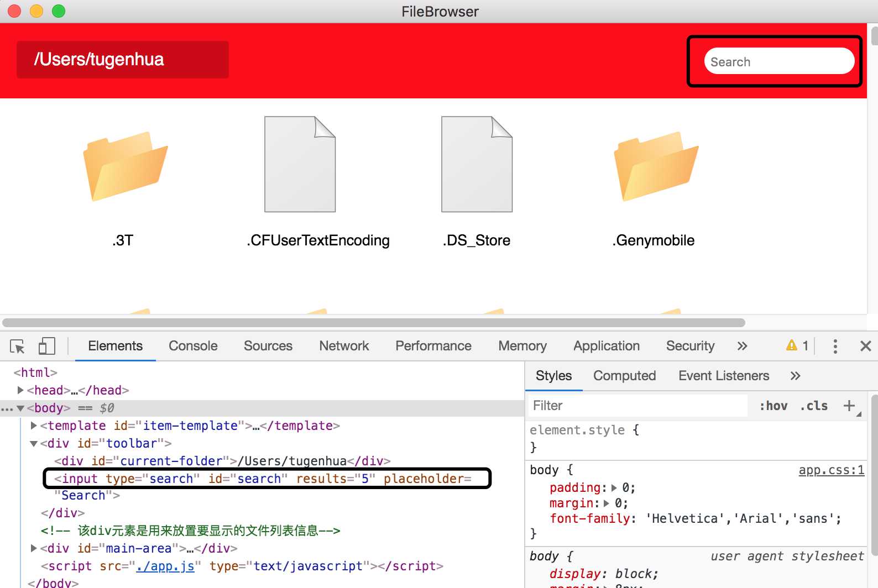Open the Application tab

point(607,346)
